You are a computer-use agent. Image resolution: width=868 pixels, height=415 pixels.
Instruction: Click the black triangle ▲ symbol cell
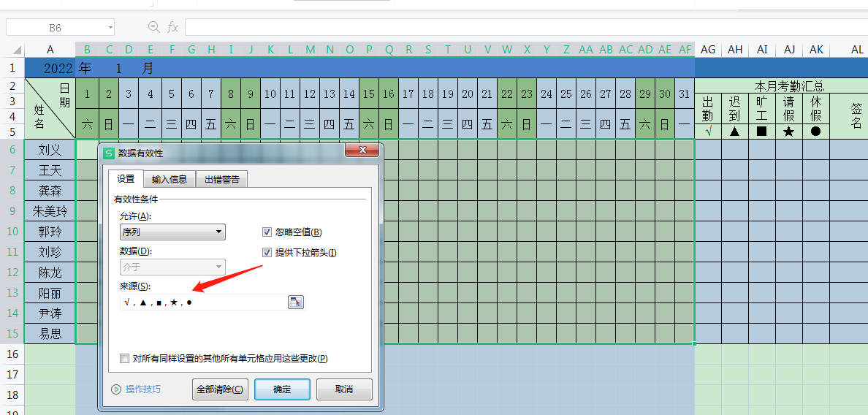[x=734, y=131]
